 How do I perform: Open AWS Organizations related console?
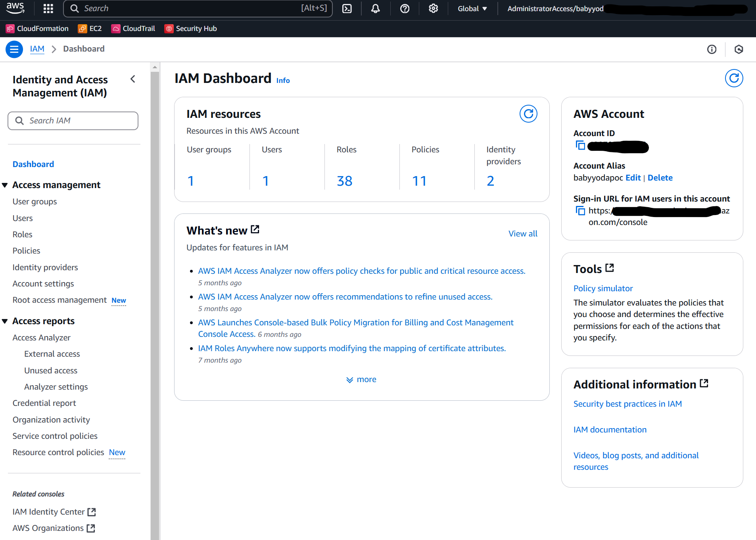pos(54,528)
